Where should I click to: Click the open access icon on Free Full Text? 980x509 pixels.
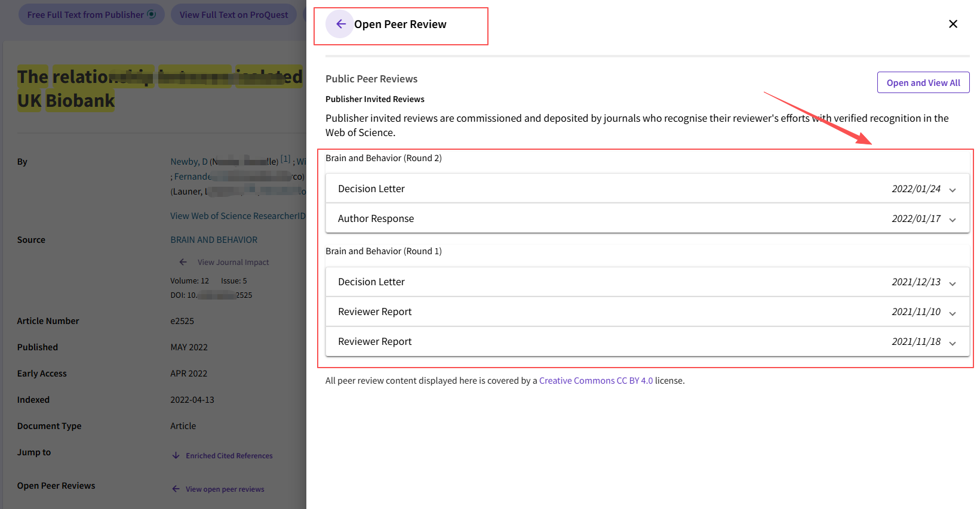152,14
